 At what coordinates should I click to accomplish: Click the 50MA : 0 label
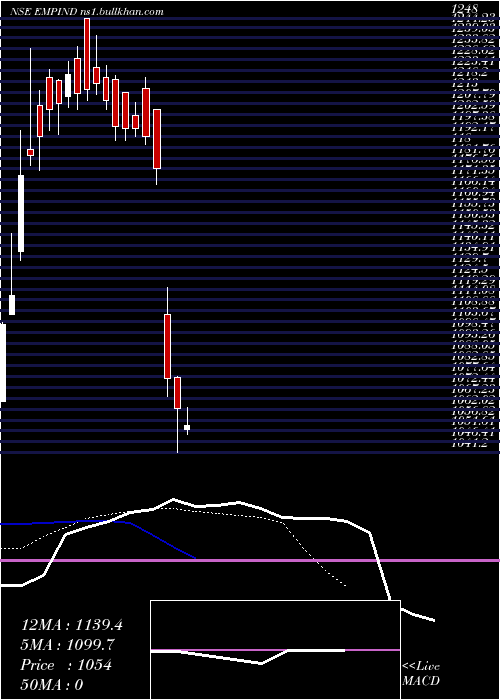click(52, 685)
